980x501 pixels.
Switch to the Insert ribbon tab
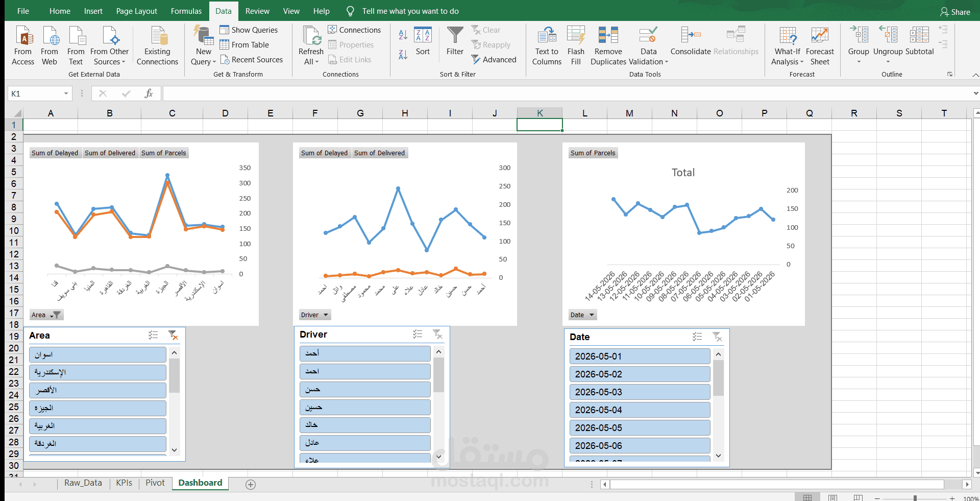[93, 11]
